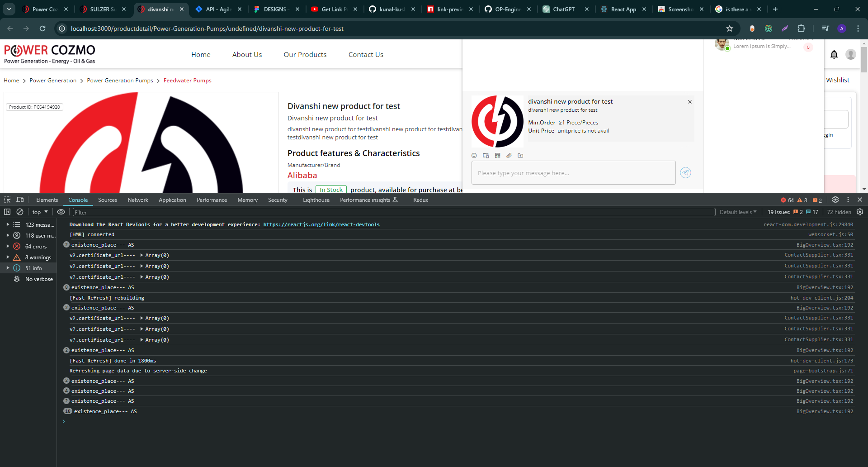Viewport: 868px width, 467px height.
Task: Open the top JavaScript context dropdown
Action: pyautogui.click(x=40, y=212)
